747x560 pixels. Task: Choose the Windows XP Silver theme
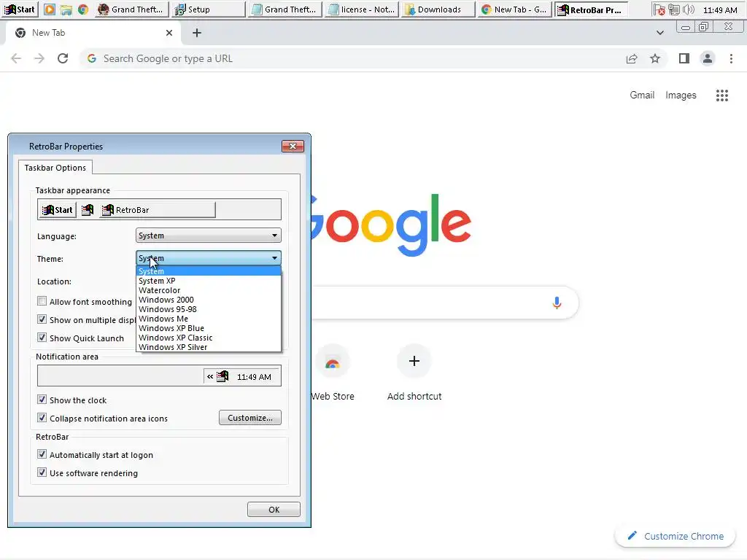click(x=208, y=347)
